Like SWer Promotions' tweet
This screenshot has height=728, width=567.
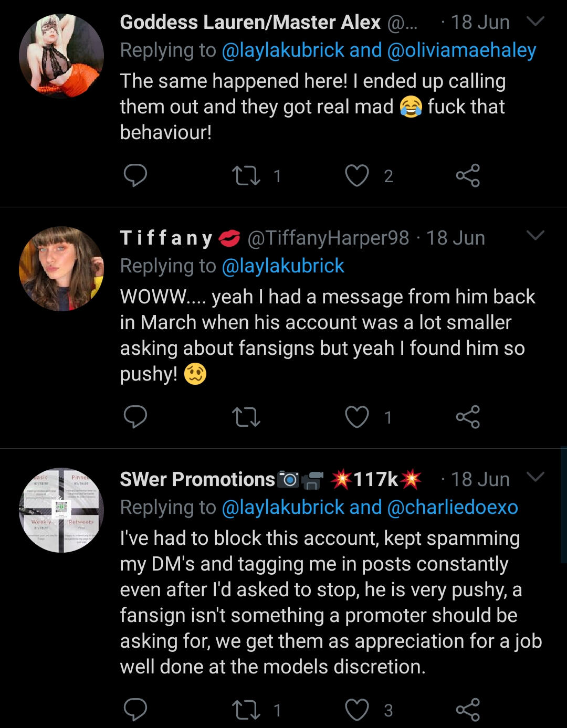356,710
